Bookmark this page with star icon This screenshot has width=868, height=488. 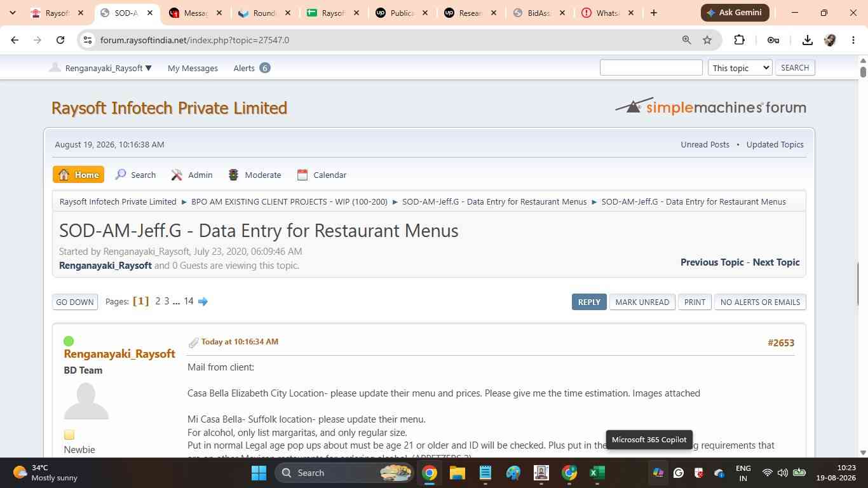click(707, 40)
